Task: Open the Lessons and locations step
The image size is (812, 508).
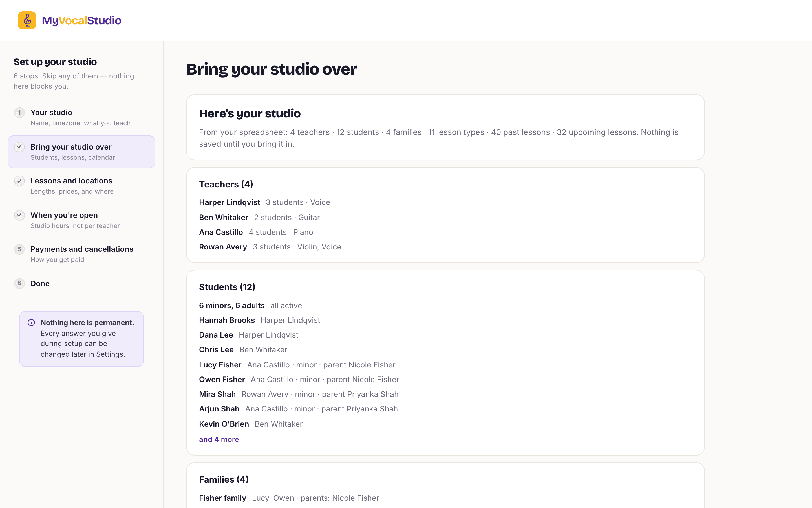Action: click(x=81, y=185)
